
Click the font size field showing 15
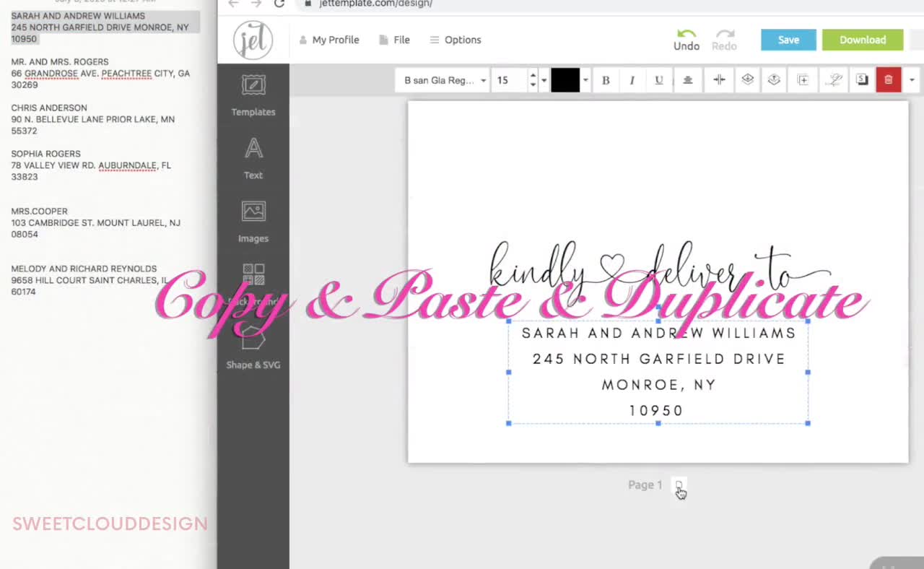tap(510, 80)
